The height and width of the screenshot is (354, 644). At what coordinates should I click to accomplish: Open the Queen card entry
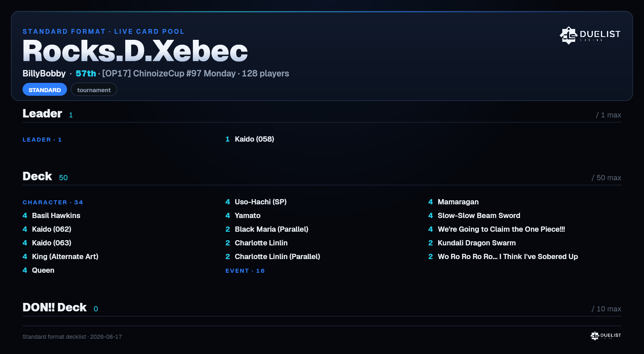(39, 270)
